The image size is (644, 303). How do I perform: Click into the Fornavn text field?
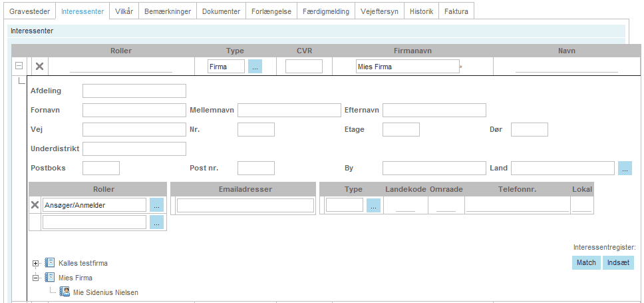(134, 110)
